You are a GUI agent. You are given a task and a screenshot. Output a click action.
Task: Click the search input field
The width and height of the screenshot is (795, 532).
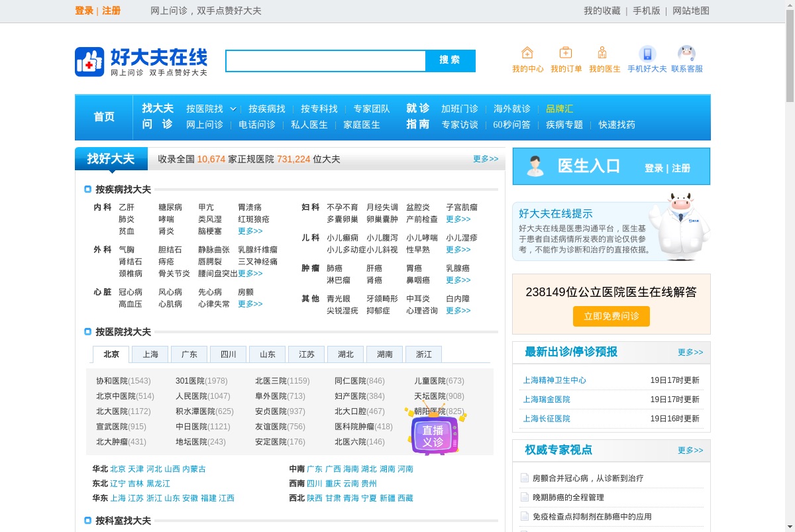point(325,61)
